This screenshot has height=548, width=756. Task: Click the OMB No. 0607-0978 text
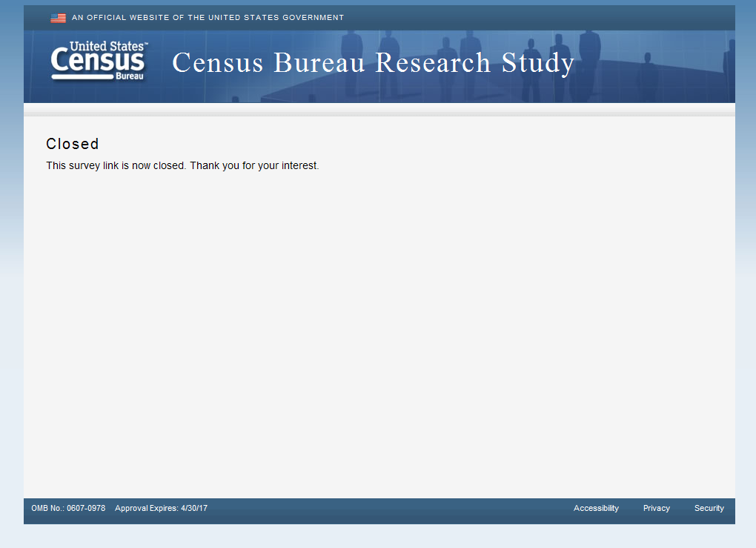point(68,508)
